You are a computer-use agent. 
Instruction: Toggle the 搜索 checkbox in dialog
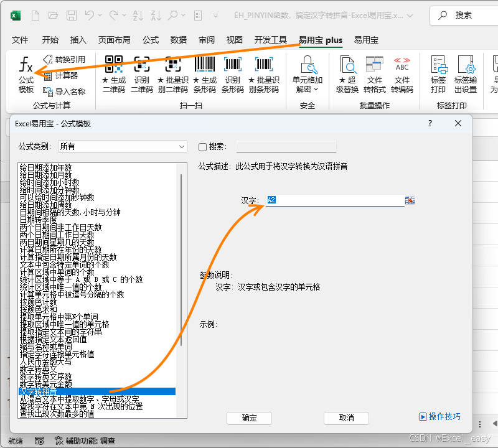[x=203, y=147]
